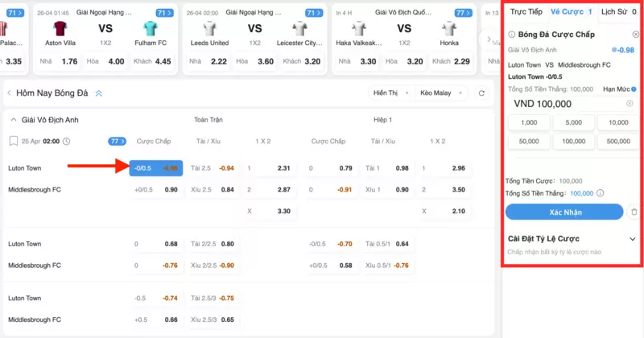This screenshot has height=338, width=644.
Task: Select quick stake 50,000
Action: [529, 142]
